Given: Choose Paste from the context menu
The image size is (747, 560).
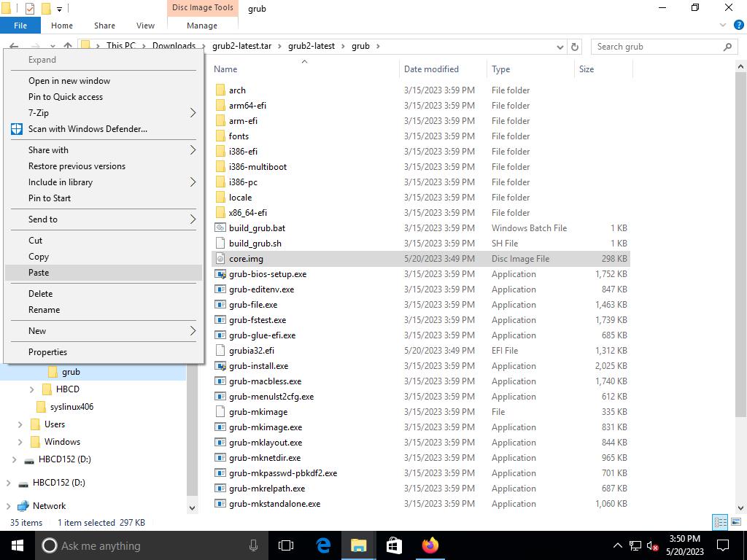Looking at the screenshot, I should tap(39, 273).
